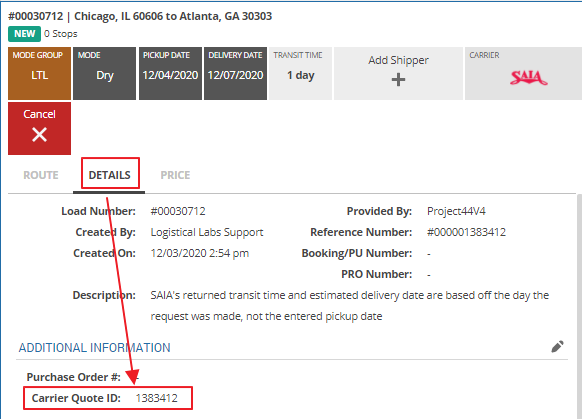Click the Purchase Order # field value
The width and height of the screenshot is (582, 419).
click(137, 377)
